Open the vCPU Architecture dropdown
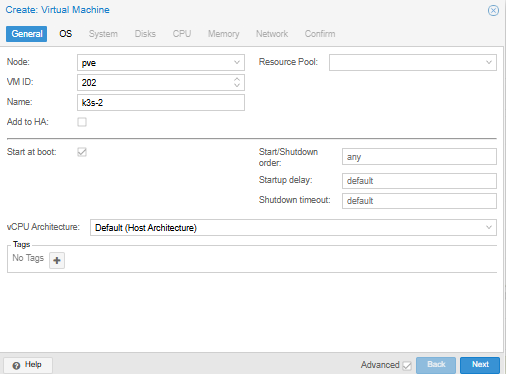 489,227
